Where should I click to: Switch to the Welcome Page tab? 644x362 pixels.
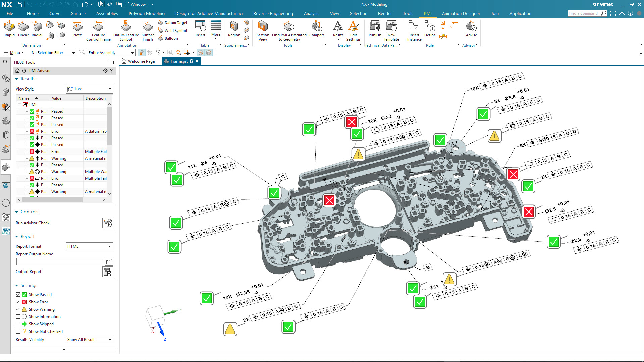coord(141,61)
